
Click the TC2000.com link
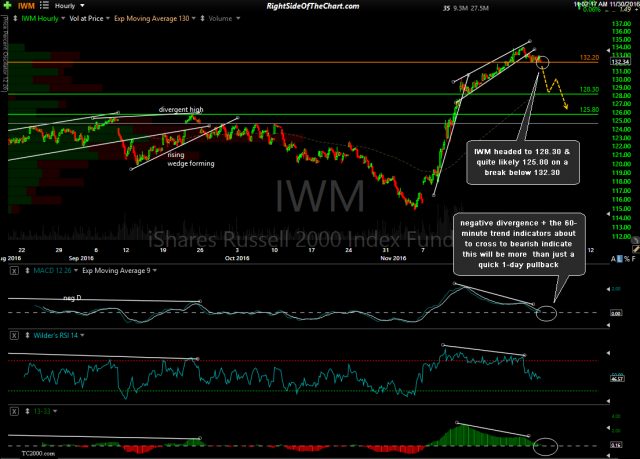coord(38,453)
